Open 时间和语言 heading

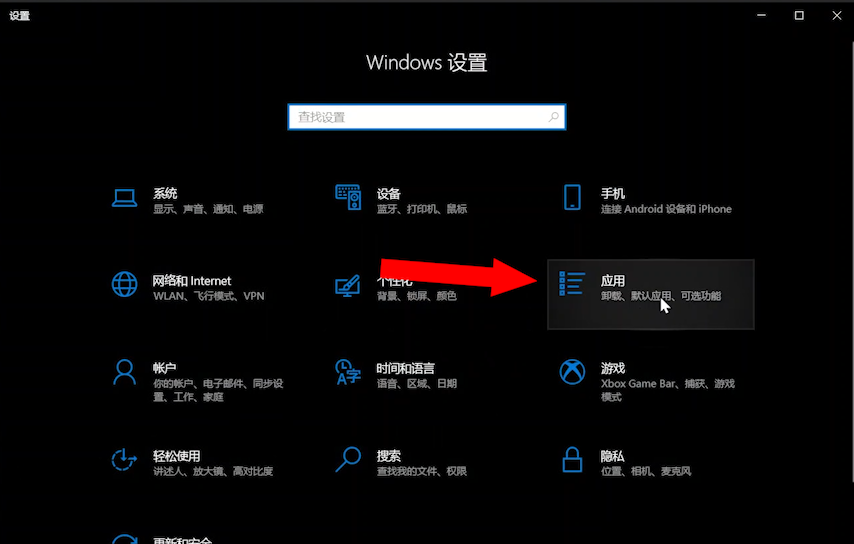406,369
